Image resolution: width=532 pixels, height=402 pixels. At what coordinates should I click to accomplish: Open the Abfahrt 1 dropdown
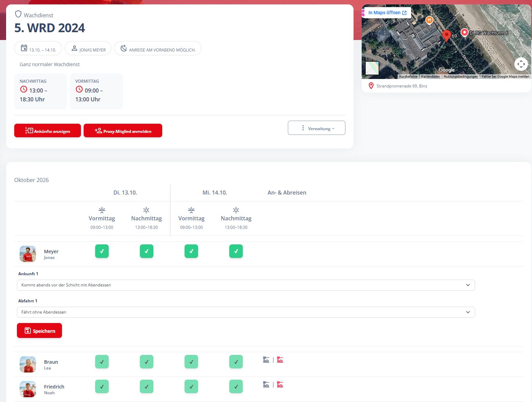pos(246,312)
